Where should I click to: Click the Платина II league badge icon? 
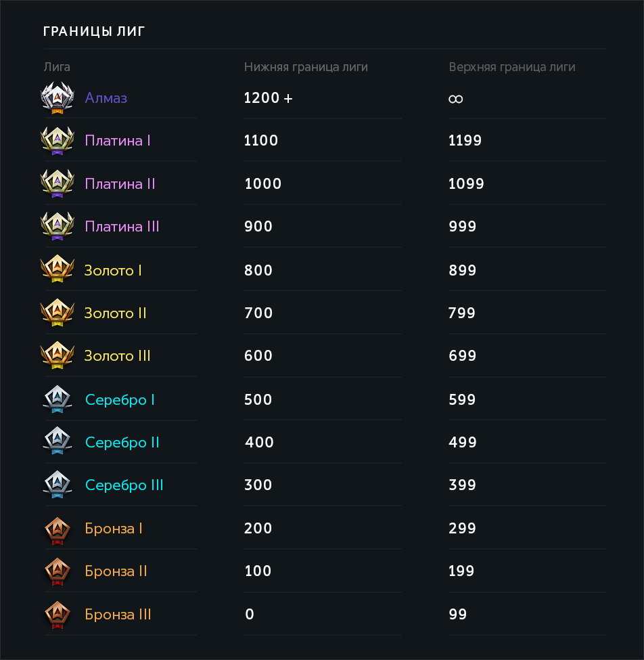[57, 183]
